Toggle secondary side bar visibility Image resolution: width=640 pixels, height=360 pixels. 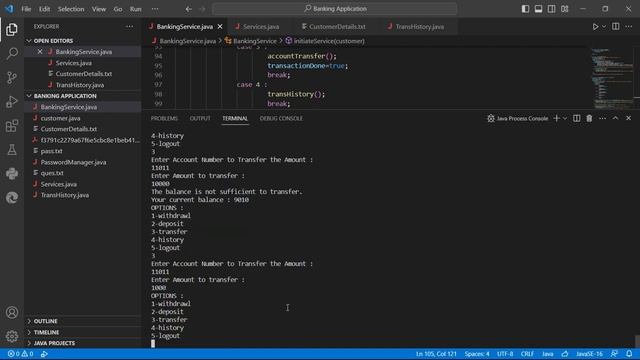pos(551,9)
